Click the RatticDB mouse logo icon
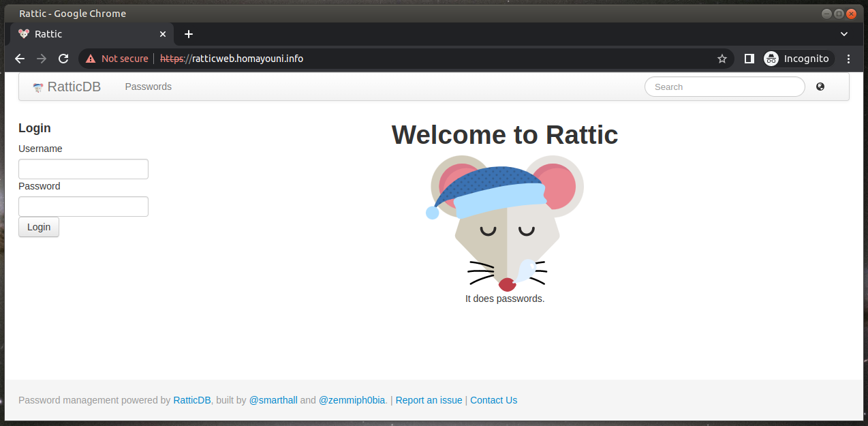This screenshot has height=426, width=868. pos(38,87)
